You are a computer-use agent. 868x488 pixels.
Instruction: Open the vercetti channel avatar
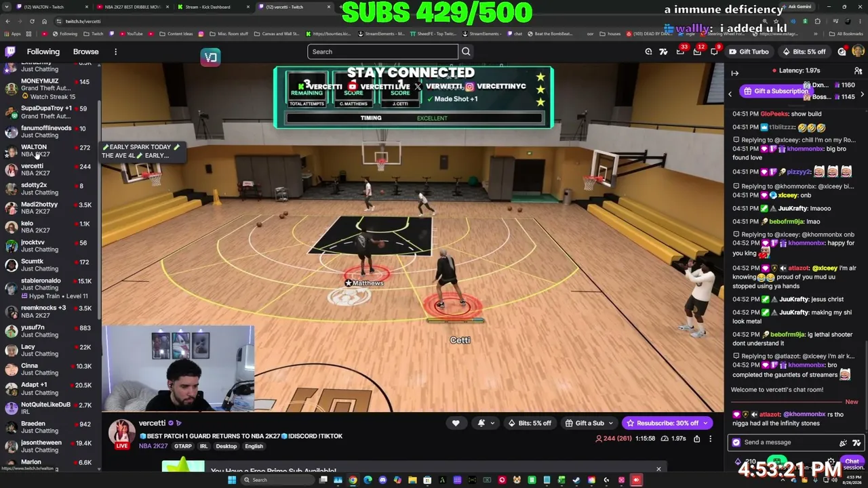pos(122,432)
